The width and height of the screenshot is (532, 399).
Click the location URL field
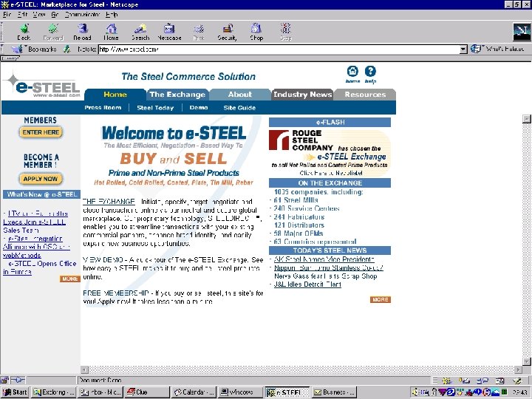[279, 50]
